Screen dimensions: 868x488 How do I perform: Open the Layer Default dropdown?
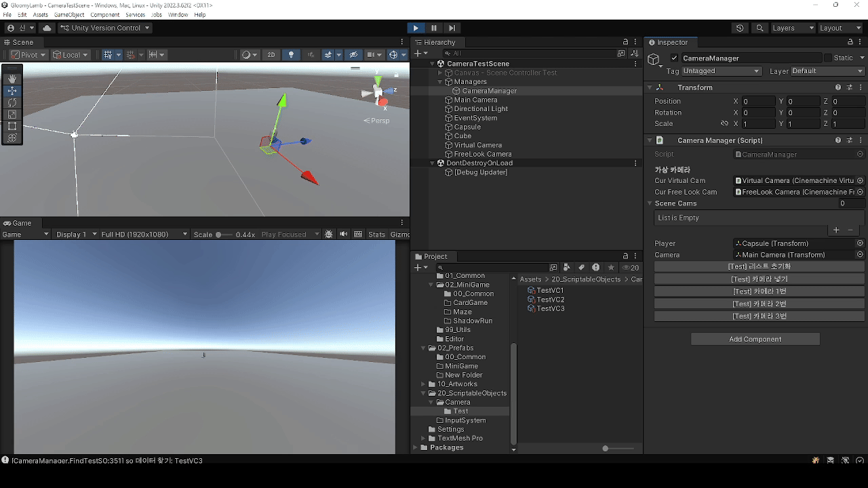[x=828, y=71]
